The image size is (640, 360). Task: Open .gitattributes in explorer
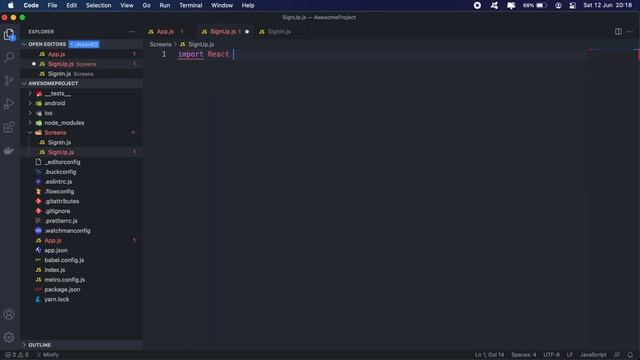(62, 201)
